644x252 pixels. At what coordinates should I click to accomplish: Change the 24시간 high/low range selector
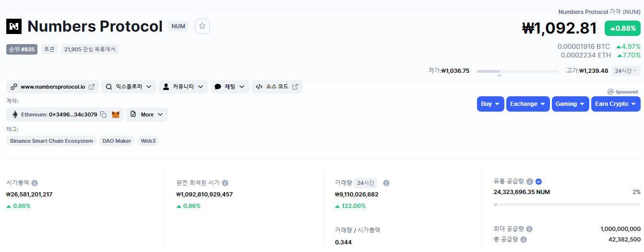pos(626,71)
